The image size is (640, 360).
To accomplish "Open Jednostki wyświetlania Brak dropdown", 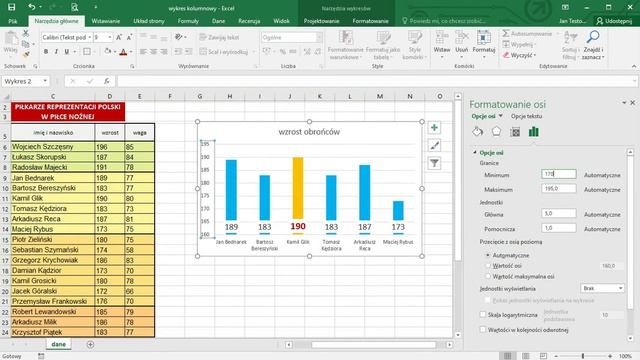I will click(602, 288).
